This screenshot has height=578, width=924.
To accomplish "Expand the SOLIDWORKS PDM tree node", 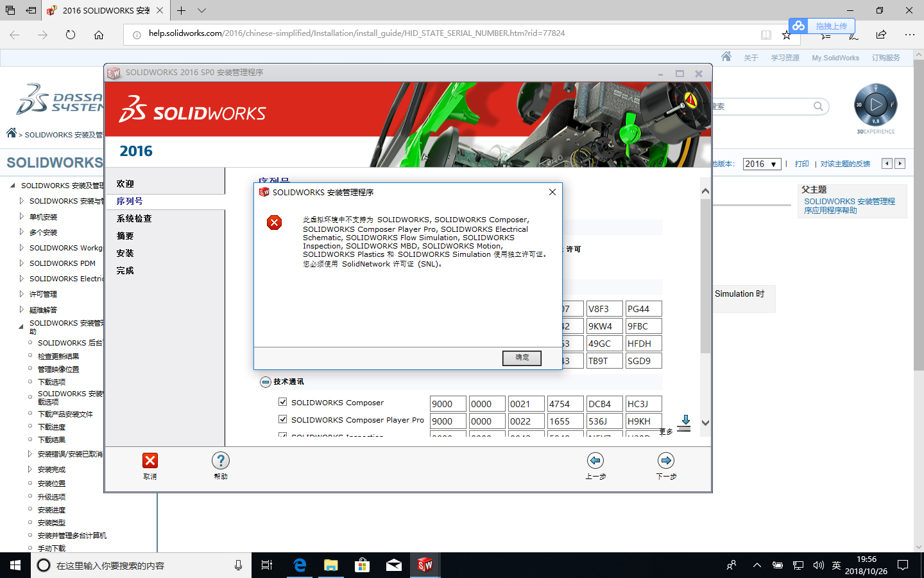I will coord(22,263).
